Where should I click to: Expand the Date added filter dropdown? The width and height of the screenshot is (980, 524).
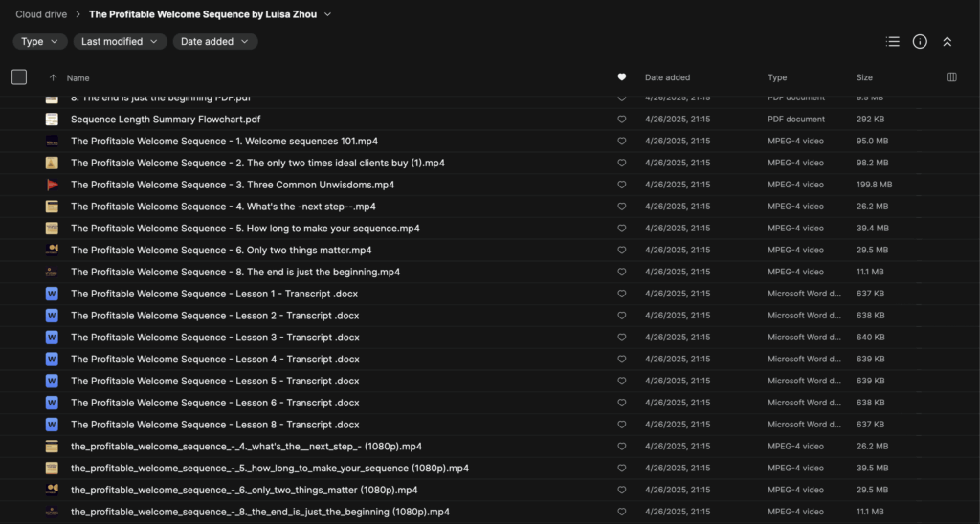[x=215, y=42]
